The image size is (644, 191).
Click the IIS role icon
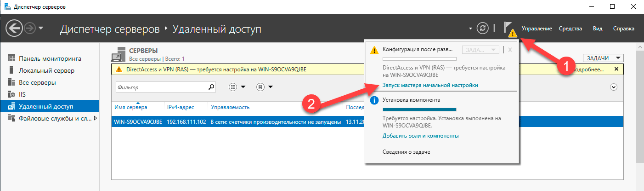pos(12,94)
